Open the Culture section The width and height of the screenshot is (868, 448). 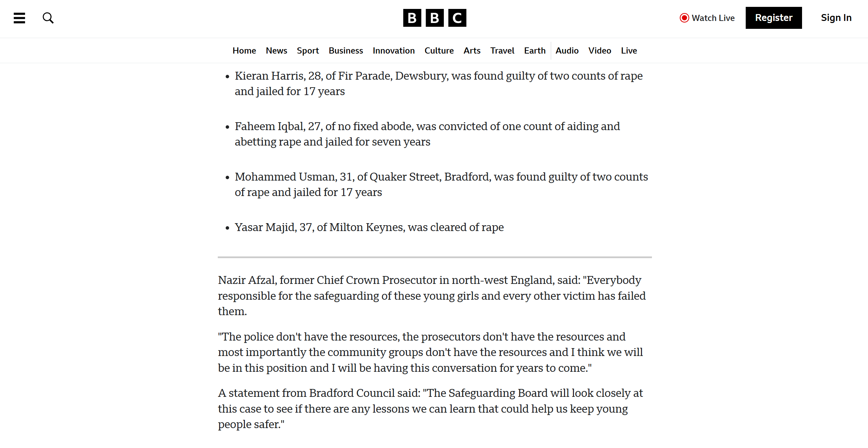(439, 51)
